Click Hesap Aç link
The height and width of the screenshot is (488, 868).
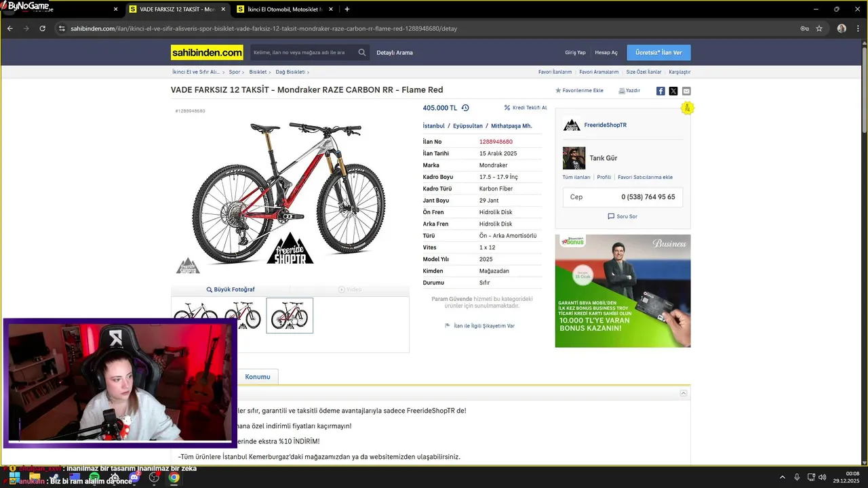point(606,53)
